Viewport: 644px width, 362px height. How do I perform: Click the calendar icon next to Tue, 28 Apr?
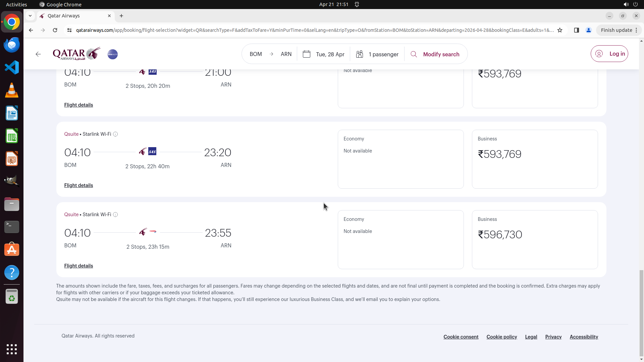pyautogui.click(x=306, y=54)
